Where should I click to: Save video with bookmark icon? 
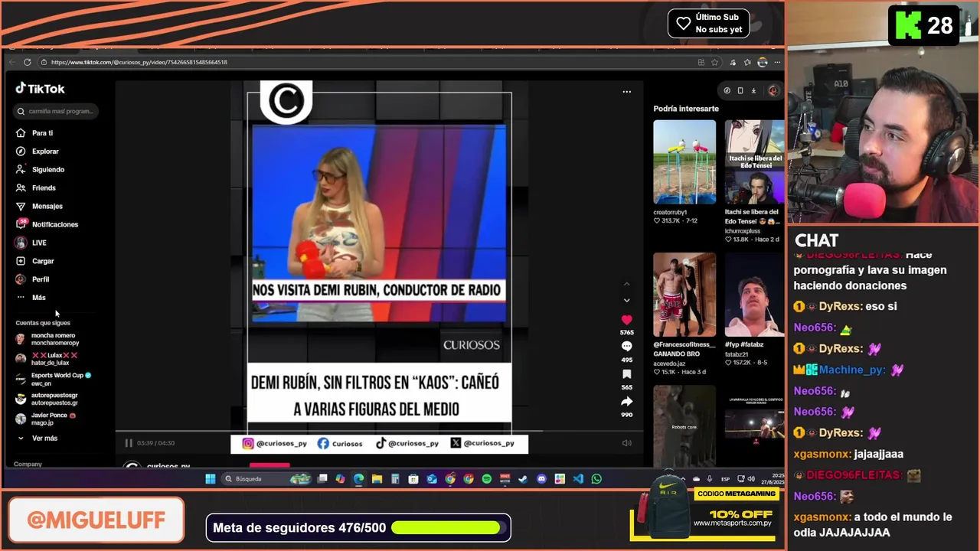pos(626,374)
